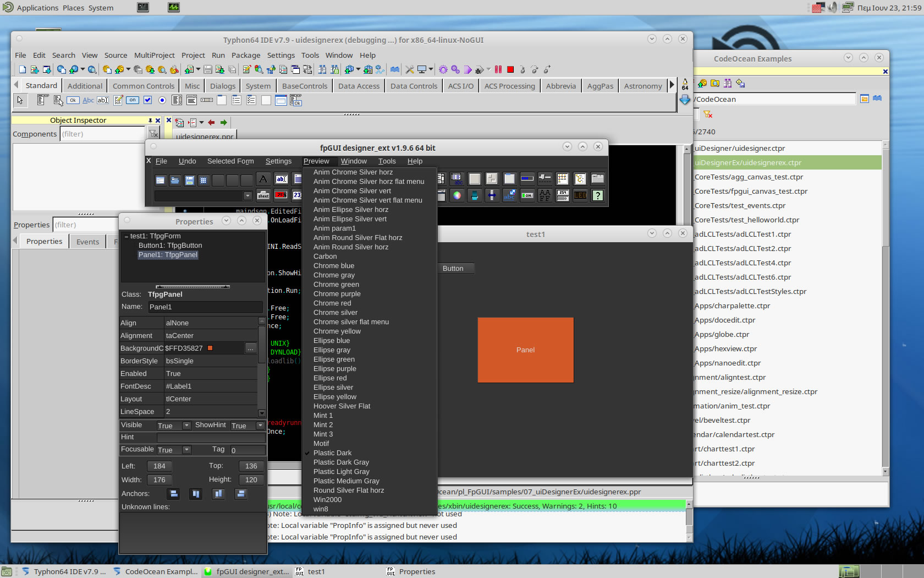Toggle the right anchor button in Properties
924x578 pixels.
[240, 494]
